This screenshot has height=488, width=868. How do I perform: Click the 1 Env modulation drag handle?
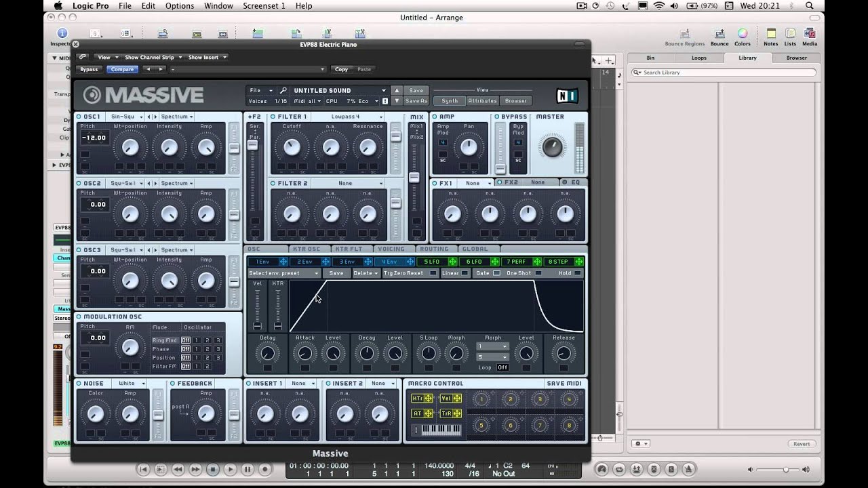click(283, 262)
